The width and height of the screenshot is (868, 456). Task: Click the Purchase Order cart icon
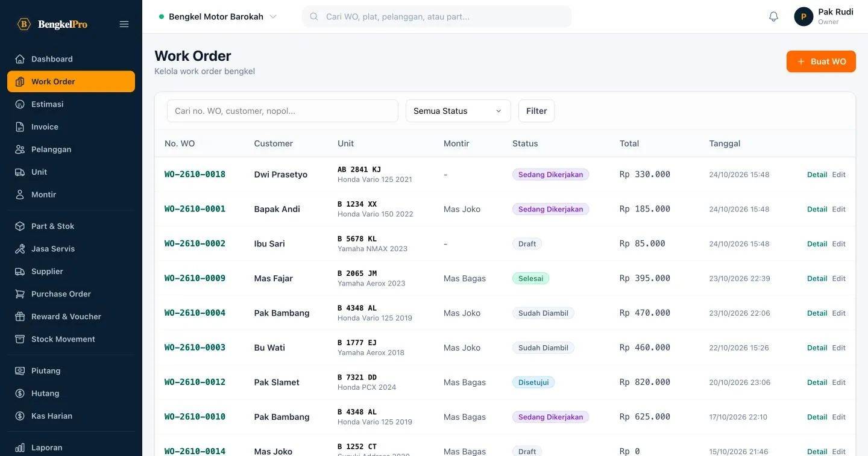pos(20,294)
